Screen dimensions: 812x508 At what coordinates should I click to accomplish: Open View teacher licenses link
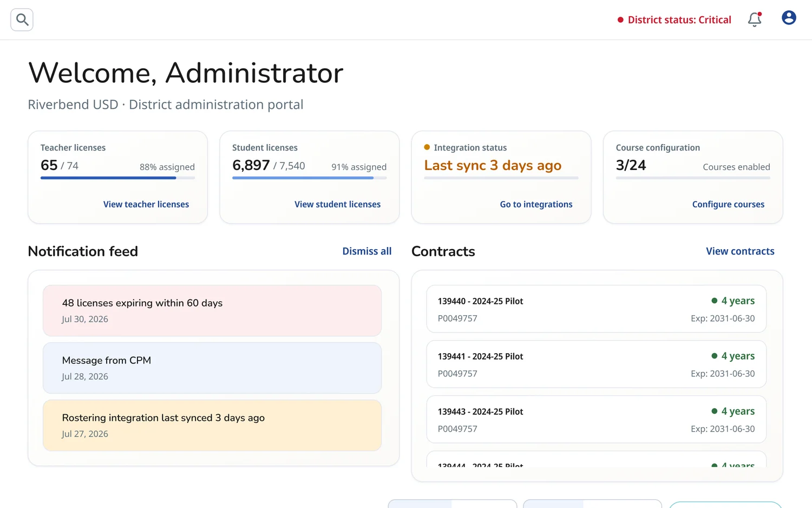[x=146, y=204]
